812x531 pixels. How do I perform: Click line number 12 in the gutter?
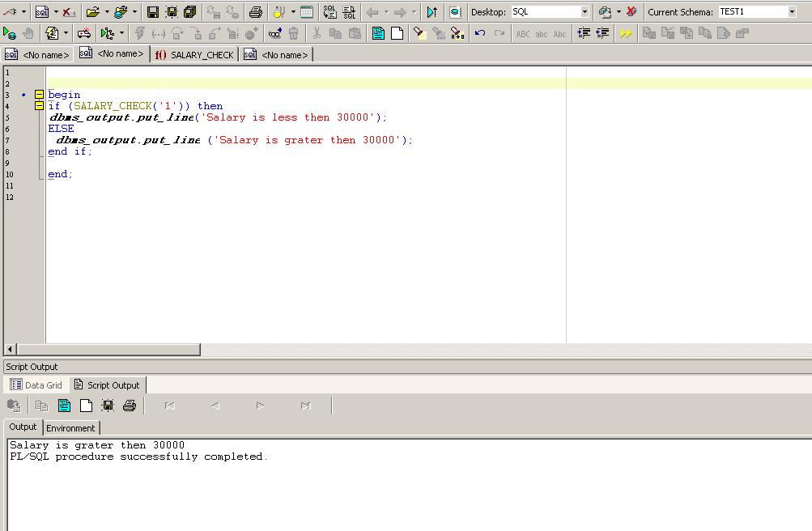pos(10,198)
